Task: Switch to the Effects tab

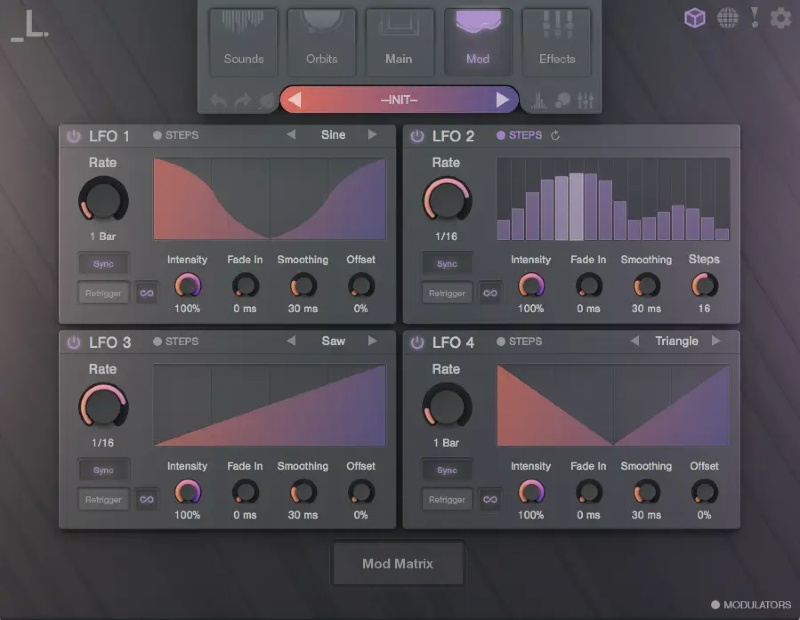Action: coord(557,40)
